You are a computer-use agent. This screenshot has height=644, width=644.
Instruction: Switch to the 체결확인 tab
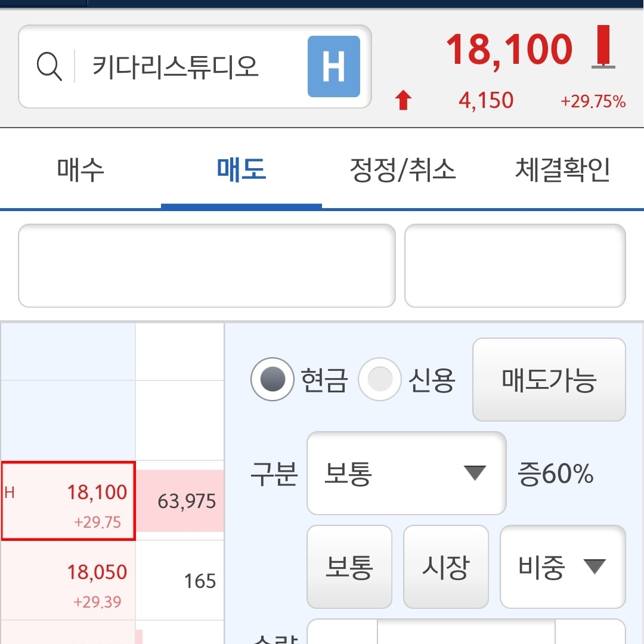click(563, 169)
